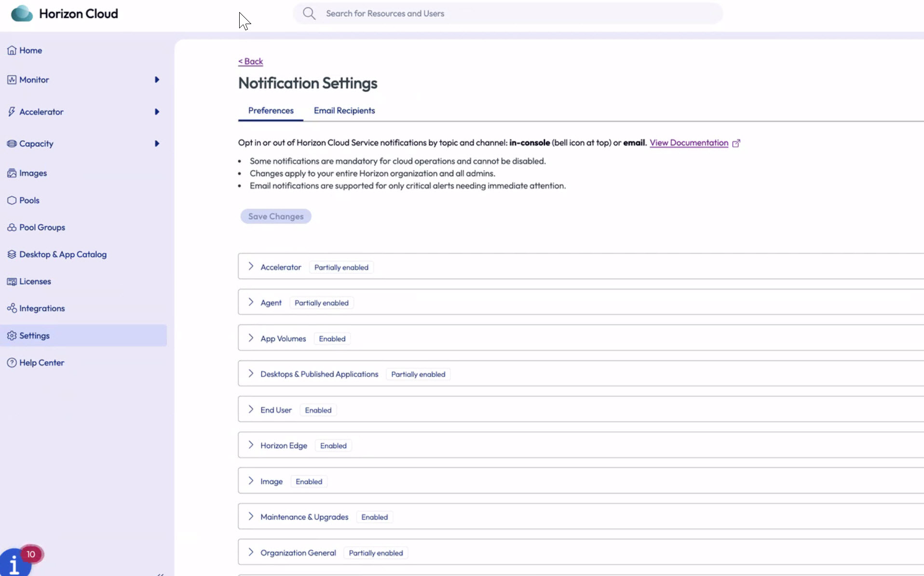Expand the End User notification section
The height and width of the screenshot is (576, 924).
click(x=251, y=409)
